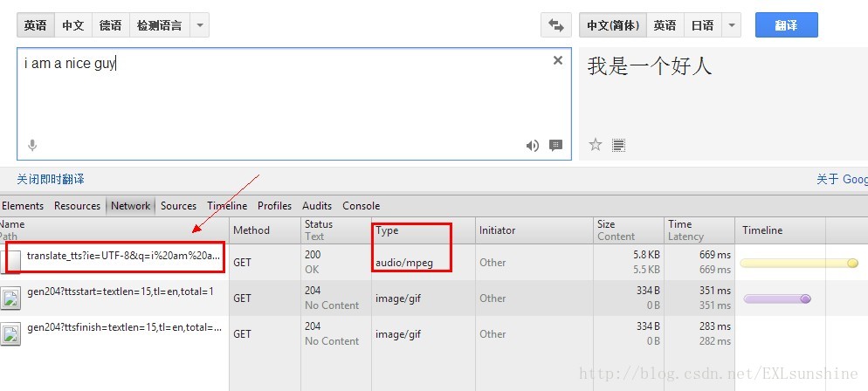Viewport: 868px width, 391px height.
Task: Sort by the Type column header
Action: (x=423, y=230)
